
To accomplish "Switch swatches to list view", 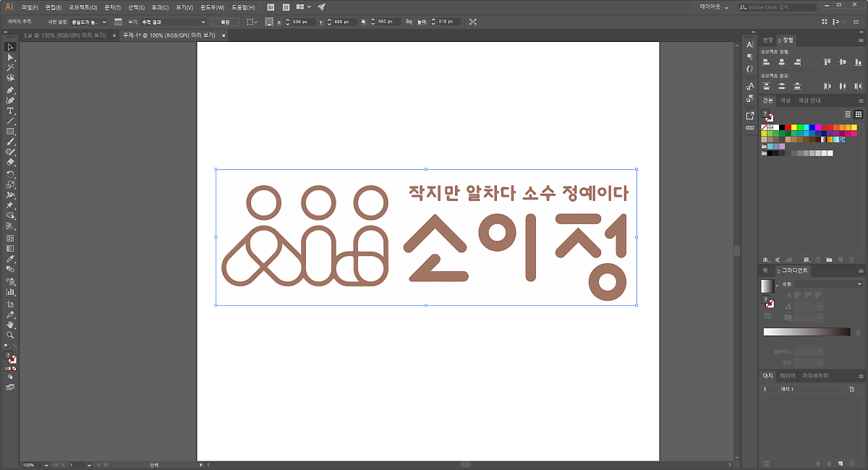I will [848, 114].
